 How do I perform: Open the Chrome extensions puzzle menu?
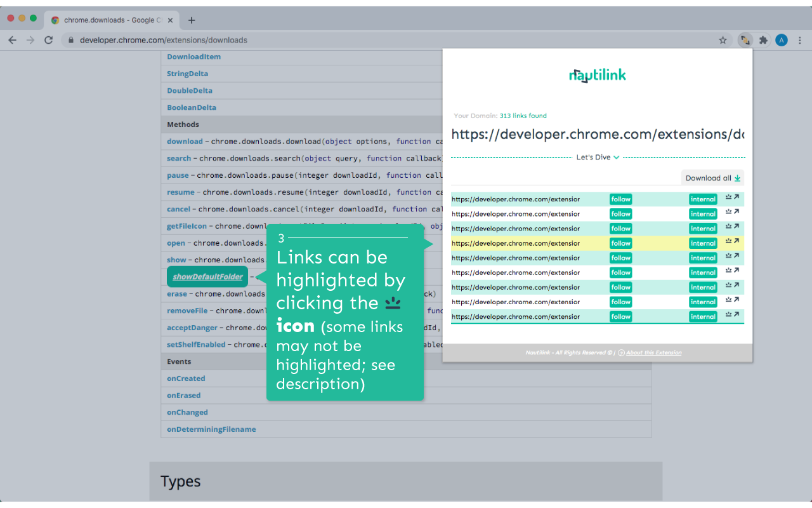click(763, 40)
